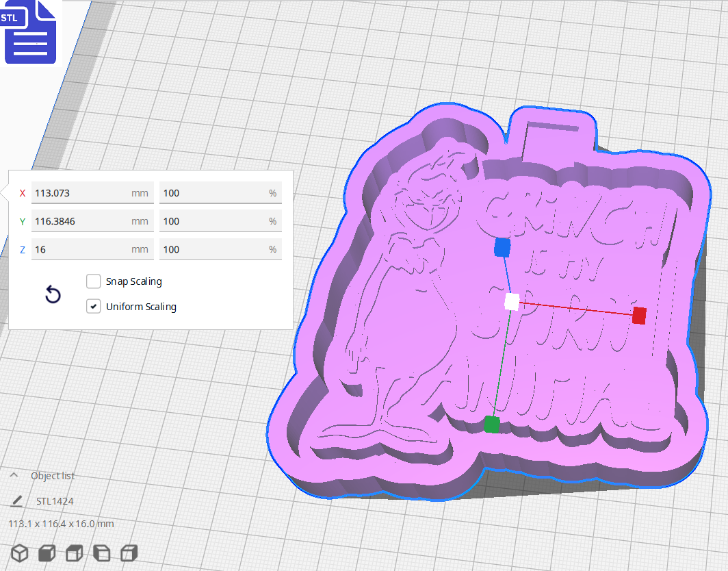
Task: Select the Modify Settings for Overlaps cube icon
Action: coord(73,553)
